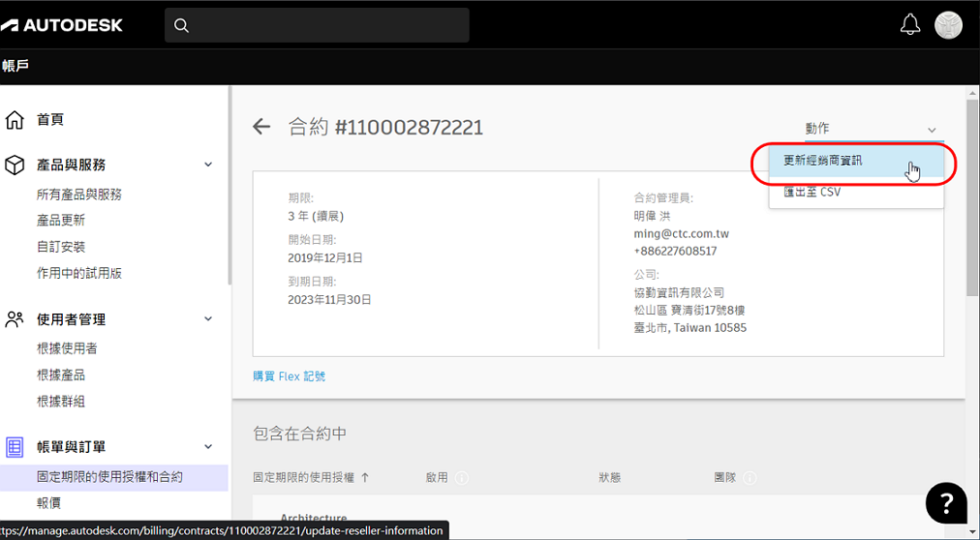Open the notifications bell
The image size is (980, 540).
point(910,25)
